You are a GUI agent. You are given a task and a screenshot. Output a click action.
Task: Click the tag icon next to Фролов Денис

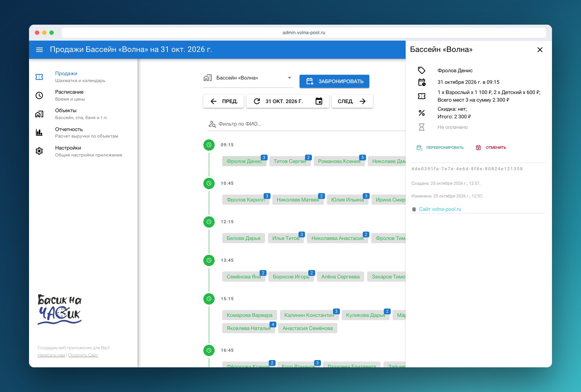pyautogui.click(x=422, y=70)
